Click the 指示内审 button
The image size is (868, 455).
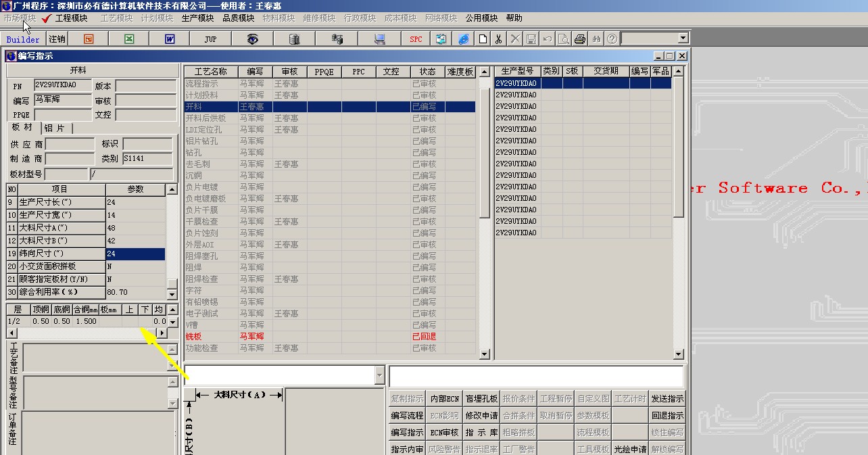pyautogui.click(x=407, y=449)
